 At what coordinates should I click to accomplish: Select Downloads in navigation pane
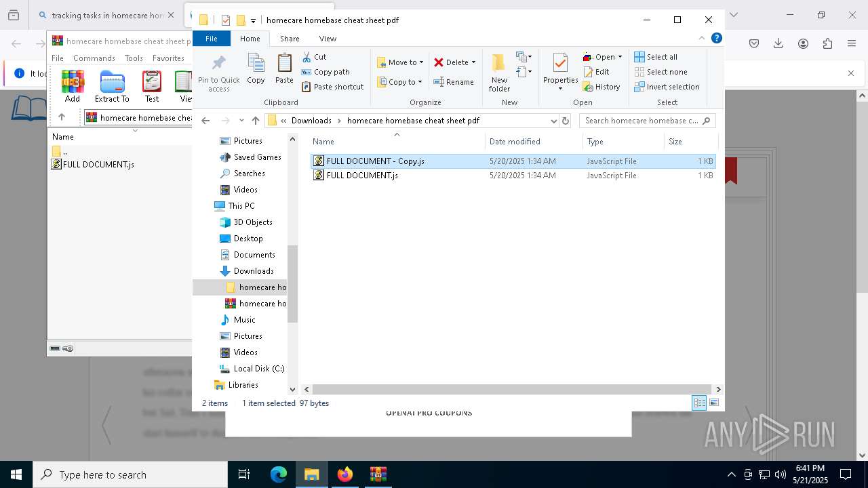click(x=247, y=271)
